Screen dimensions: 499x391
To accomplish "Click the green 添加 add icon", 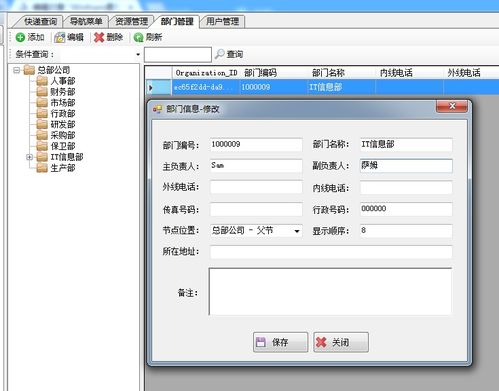I will pos(20,37).
